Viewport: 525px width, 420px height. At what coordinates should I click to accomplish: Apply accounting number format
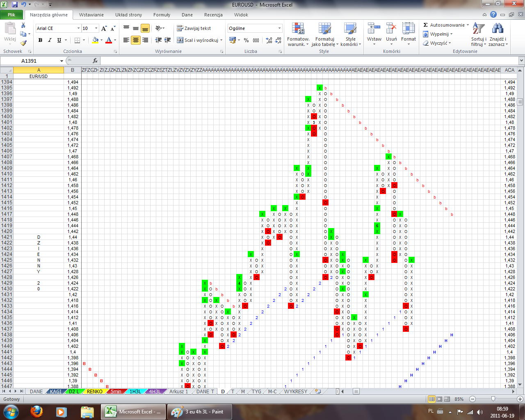(x=233, y=40)
